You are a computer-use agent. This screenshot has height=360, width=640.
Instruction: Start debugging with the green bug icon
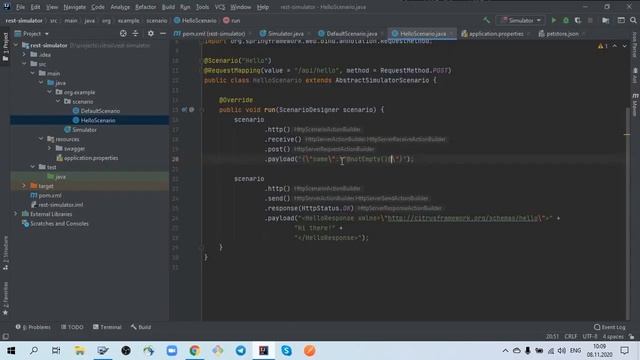(x=566, y=20)
